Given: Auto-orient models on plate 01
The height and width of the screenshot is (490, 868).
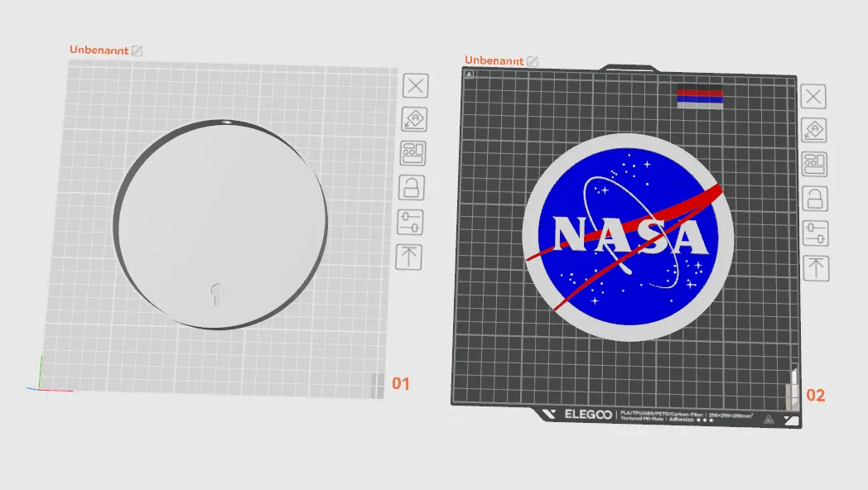Looking at the screenshot, I should [413, 119].
